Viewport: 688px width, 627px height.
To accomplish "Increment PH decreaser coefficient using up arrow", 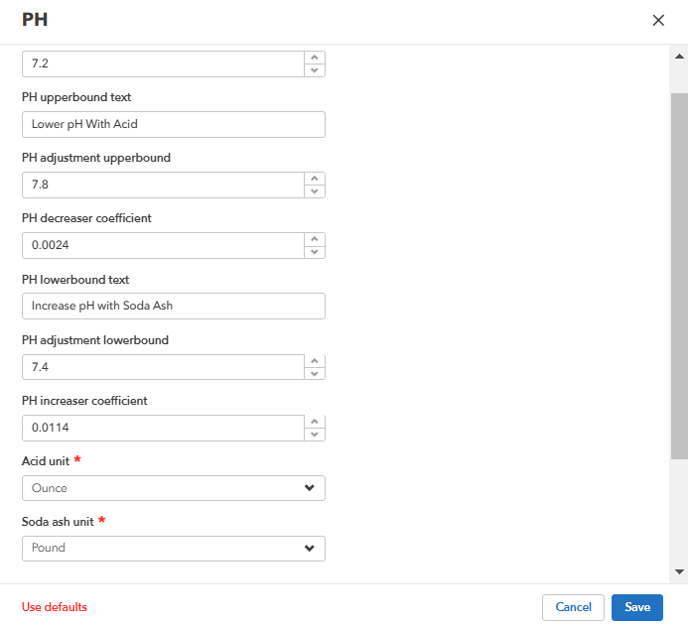I will 315,240.
